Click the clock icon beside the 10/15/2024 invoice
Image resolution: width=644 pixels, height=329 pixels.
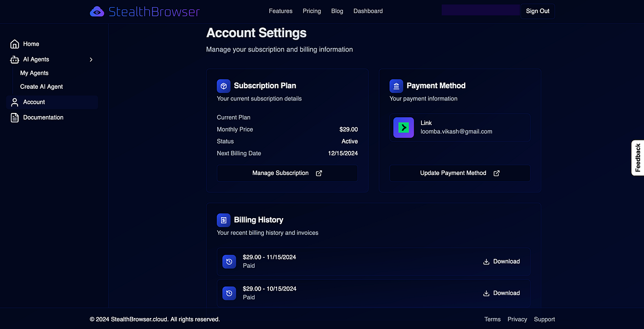pos(229,293)
